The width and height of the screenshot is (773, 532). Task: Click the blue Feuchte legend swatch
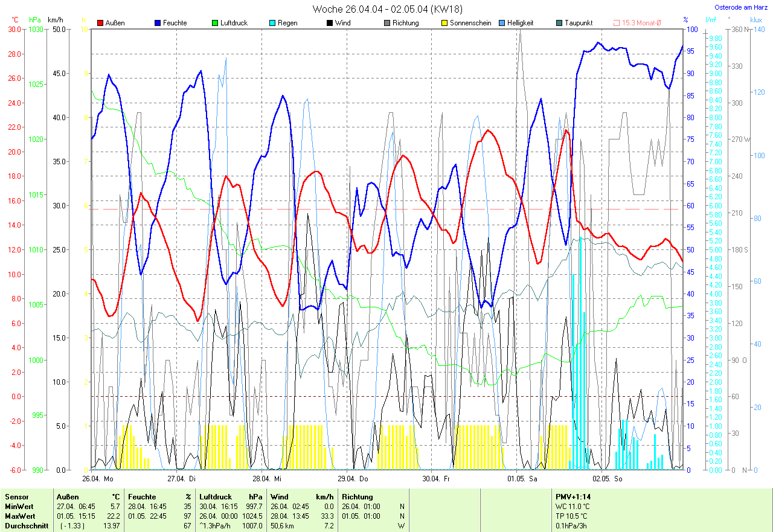point(158,23)
